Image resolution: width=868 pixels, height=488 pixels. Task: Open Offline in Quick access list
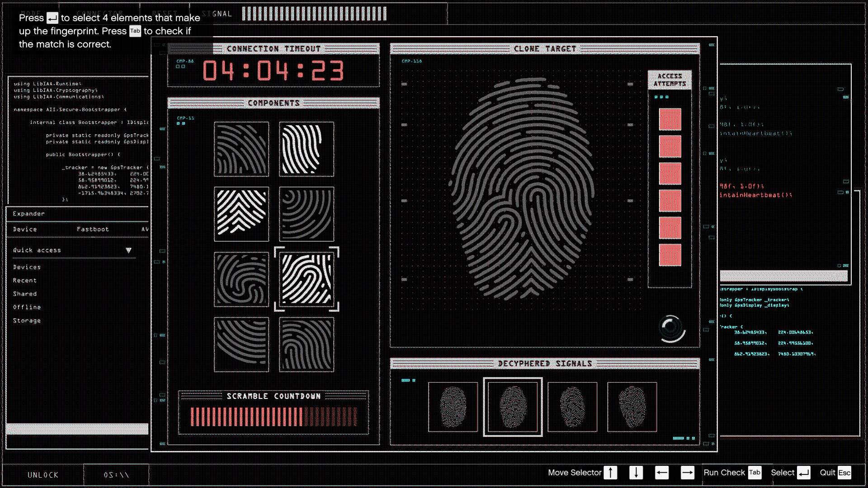tap(27, 307)
